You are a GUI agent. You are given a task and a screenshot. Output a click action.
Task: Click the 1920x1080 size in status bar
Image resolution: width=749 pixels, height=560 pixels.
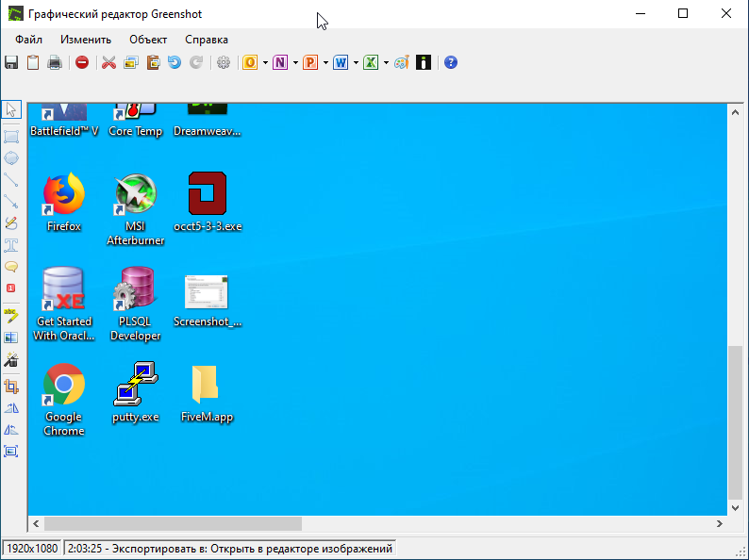coord(32,549)
